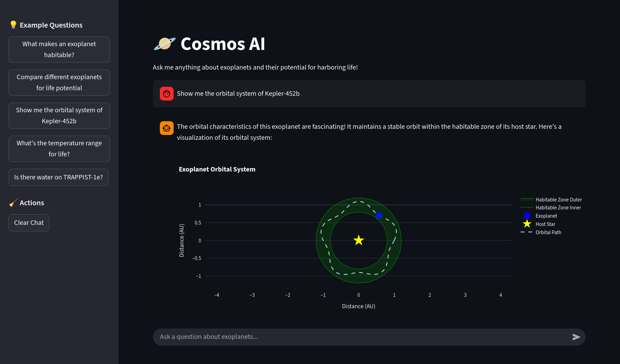
Task: Toggle Host Star legend entry
Action: click(545, 224)
